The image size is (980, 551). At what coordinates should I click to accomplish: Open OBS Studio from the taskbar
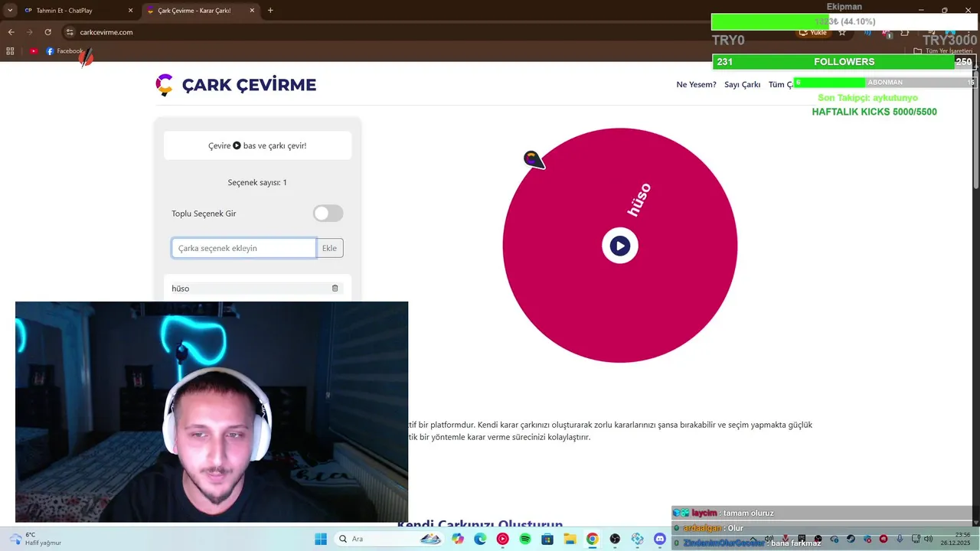[x=615, y=539]
